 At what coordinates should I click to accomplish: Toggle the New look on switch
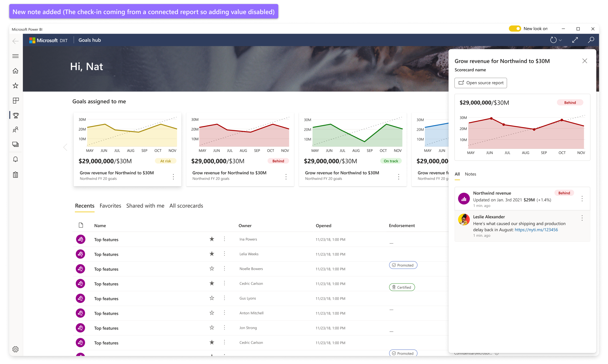(515, 29)
